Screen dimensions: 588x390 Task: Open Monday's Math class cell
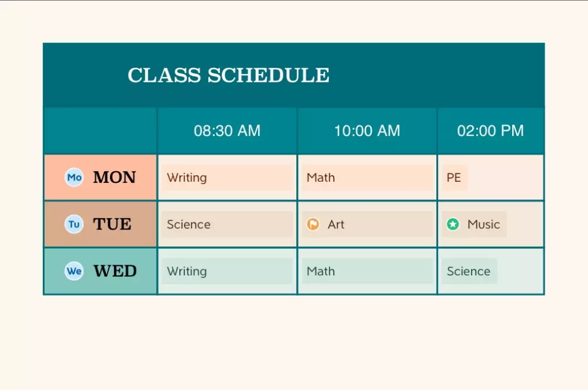click(367, 178)
